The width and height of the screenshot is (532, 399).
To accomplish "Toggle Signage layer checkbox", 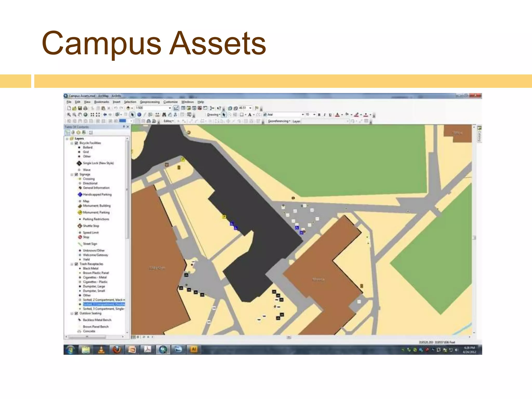I will point(76,175).
